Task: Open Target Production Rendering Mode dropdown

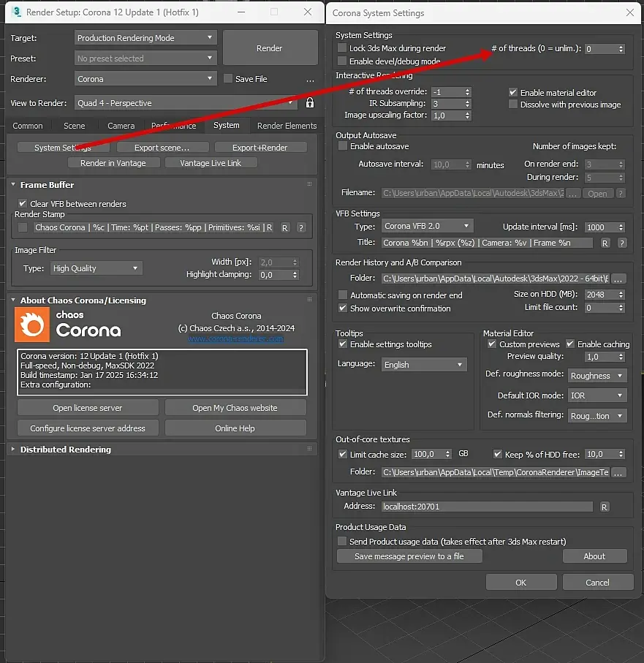Action: click(145, 37)
